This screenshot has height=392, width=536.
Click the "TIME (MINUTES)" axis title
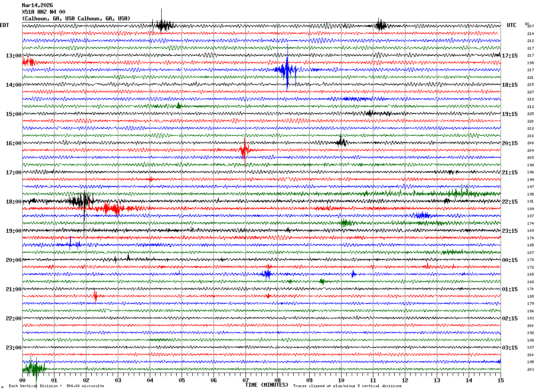point(267,385)
